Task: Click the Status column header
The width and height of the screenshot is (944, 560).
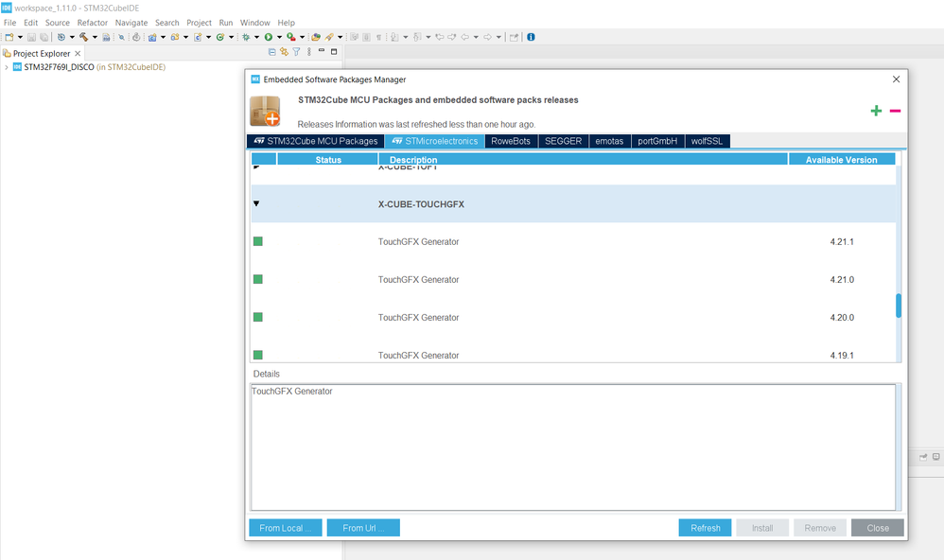Action: tap(327, 160)
